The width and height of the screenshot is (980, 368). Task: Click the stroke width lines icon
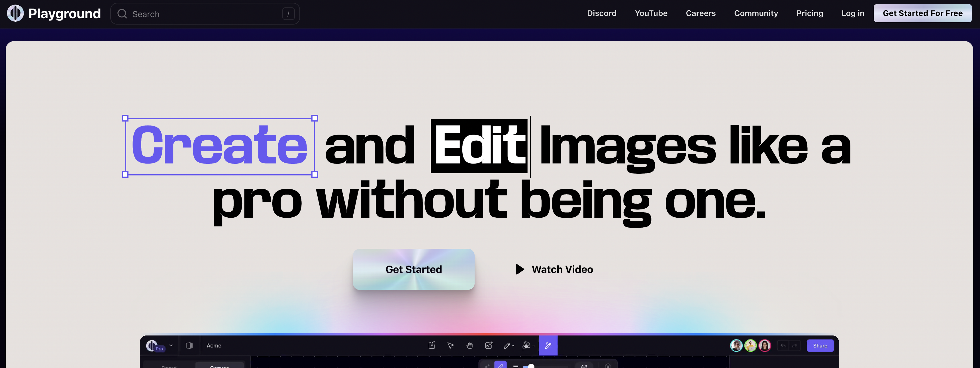pyautogui.click(x=516, y=366)
